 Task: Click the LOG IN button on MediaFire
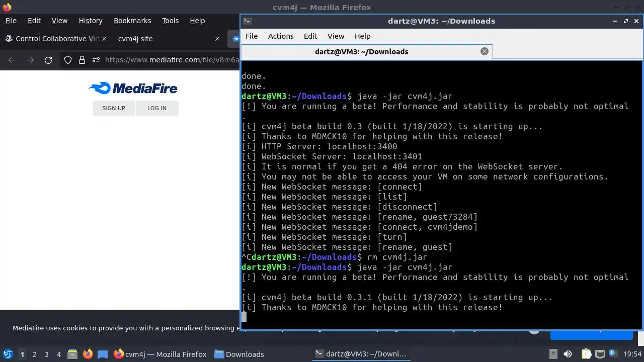tap(157, 108)
